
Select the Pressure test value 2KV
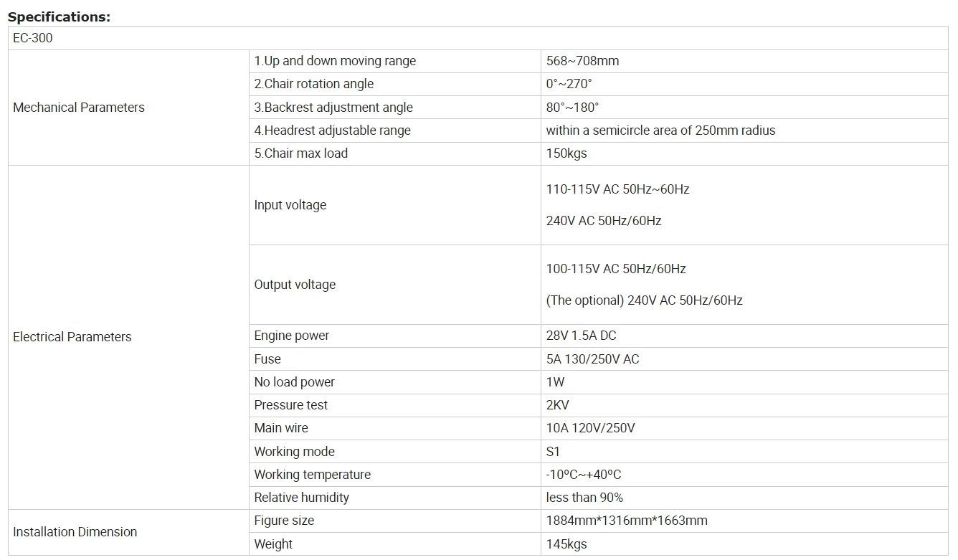click(558, 405)
